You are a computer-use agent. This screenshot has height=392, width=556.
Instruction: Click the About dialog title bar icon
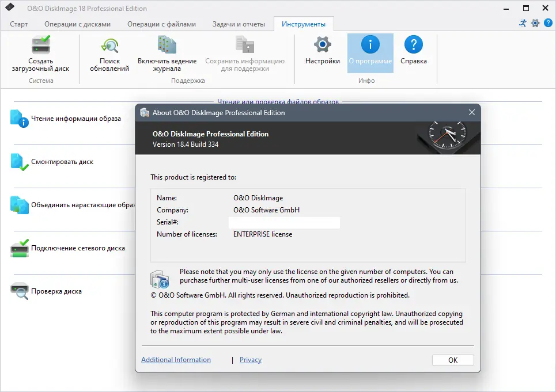[144, 113]
